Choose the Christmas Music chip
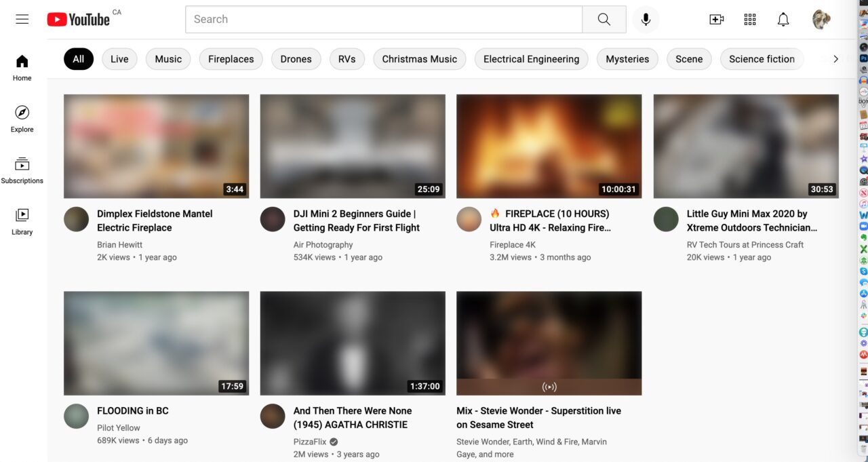The height and width of the screenshot is (462, 868). tap(420, 59)
